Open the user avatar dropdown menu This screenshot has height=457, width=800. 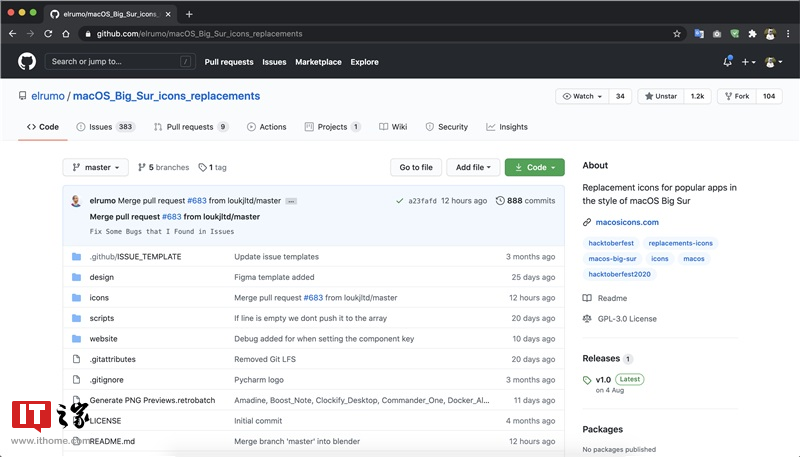point(773,62)
